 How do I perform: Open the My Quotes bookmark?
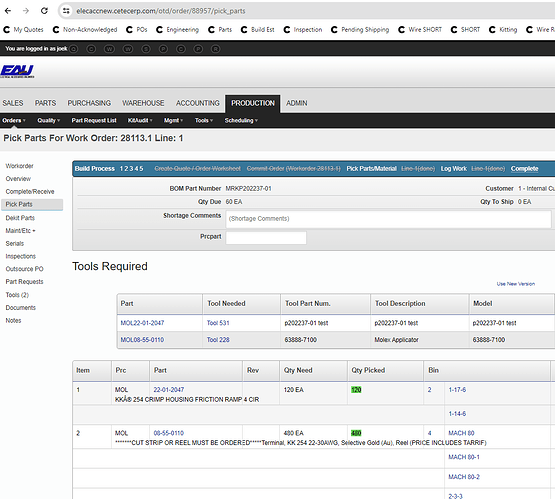click(23, 30)
